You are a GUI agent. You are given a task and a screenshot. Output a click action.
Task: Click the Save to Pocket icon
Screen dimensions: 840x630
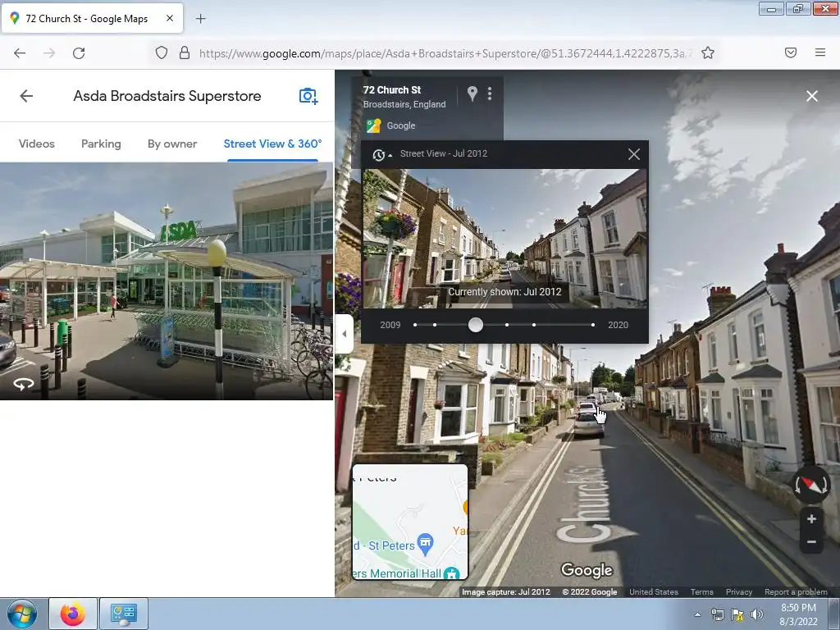pos(790,52)
